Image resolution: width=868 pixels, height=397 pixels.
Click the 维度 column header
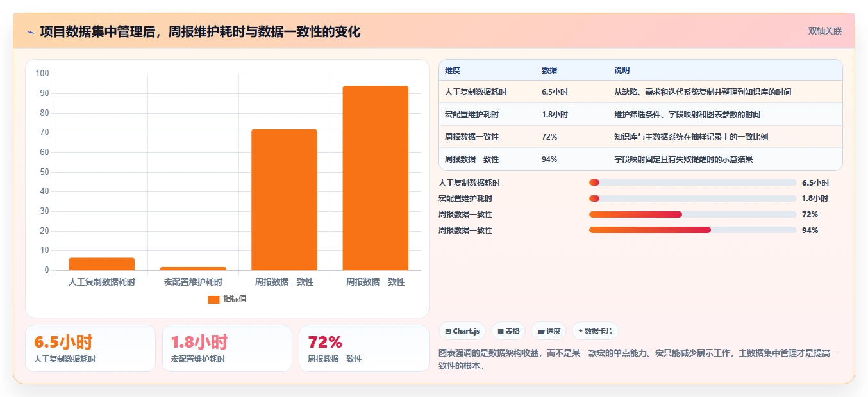[453, 70]
